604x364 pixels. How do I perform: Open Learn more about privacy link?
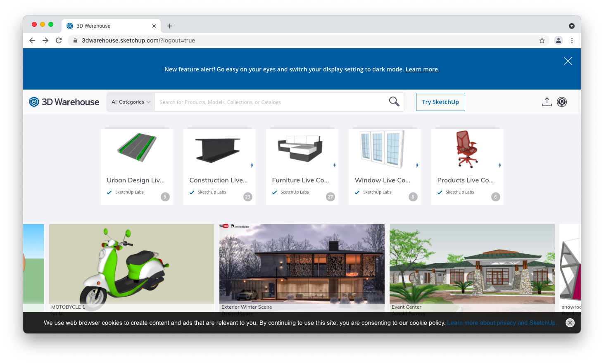(502, 323)
